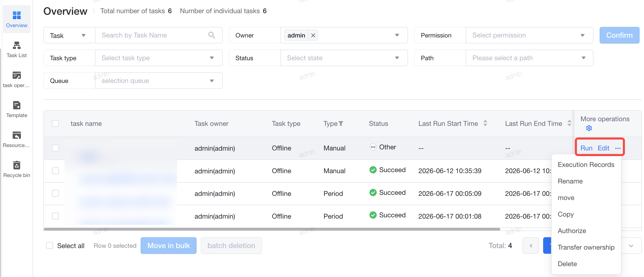Expand the selection queue dropdown
Screen dimensions: 644x277
coord(159,81)
